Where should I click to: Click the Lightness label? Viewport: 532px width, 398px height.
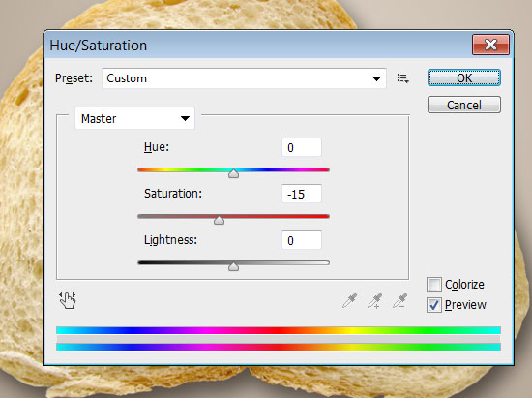click(170, 240)
